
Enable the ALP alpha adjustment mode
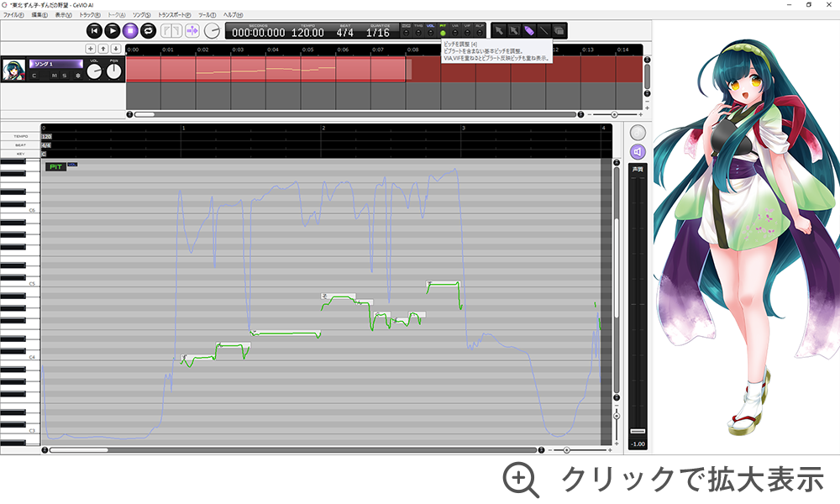[480, 30]
